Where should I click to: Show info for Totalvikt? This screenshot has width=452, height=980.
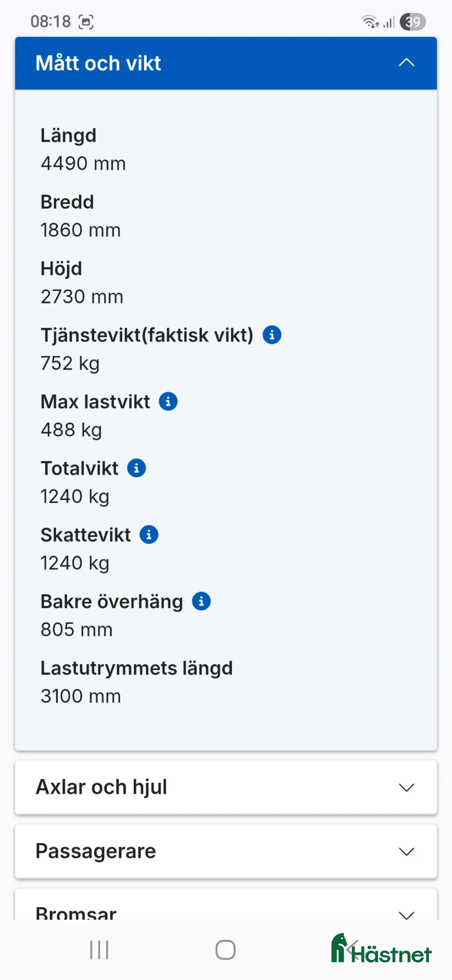pyautogui.click(x=137, y=468)
